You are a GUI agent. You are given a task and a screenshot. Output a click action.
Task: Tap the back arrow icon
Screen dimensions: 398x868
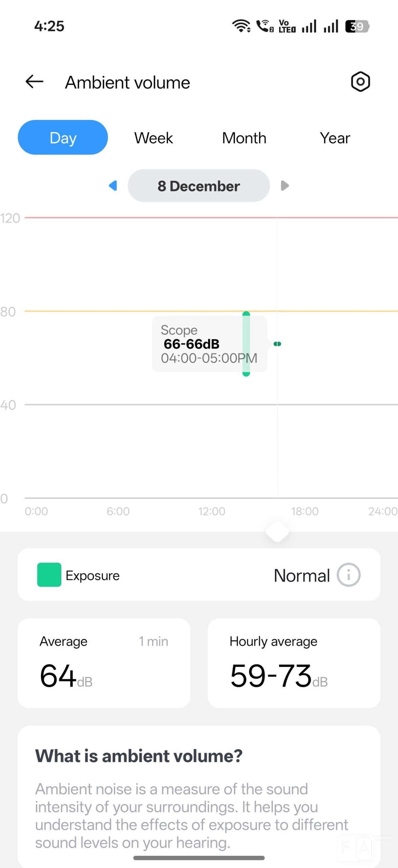click(x=35, y=82)
